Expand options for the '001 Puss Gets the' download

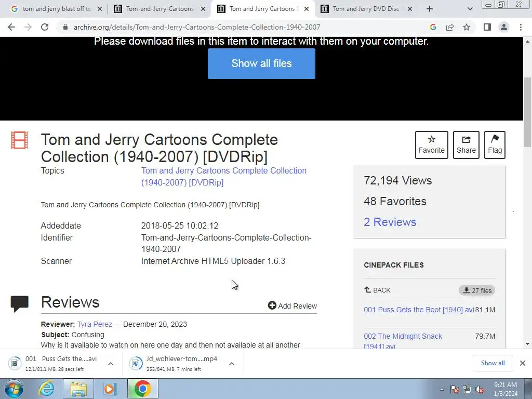pos(111,364)
